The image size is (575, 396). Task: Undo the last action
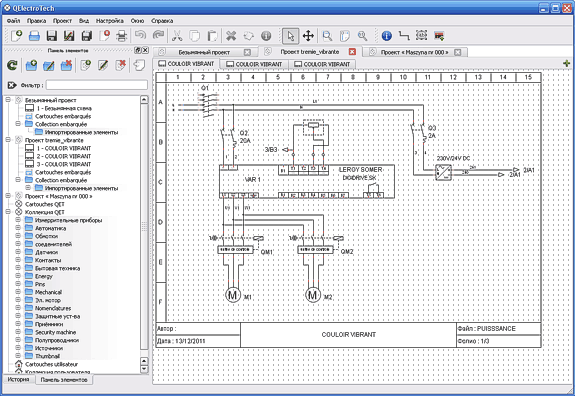[x=140, y=36]
